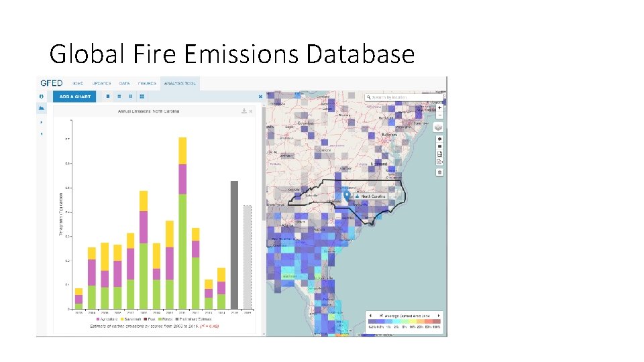Viewport: 644px width, 362px height.
Task: Toggle Preliminary Estimate series in legend
Action: tap(193, 319)
